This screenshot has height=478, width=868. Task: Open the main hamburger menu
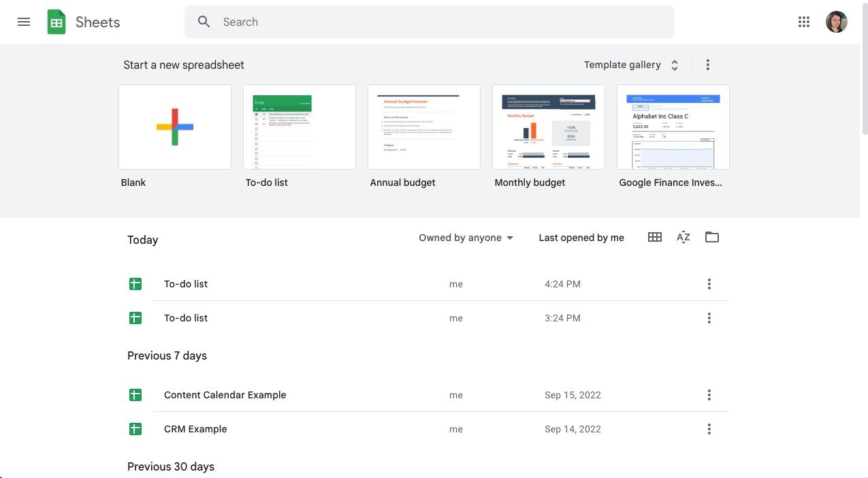(24, 22)
